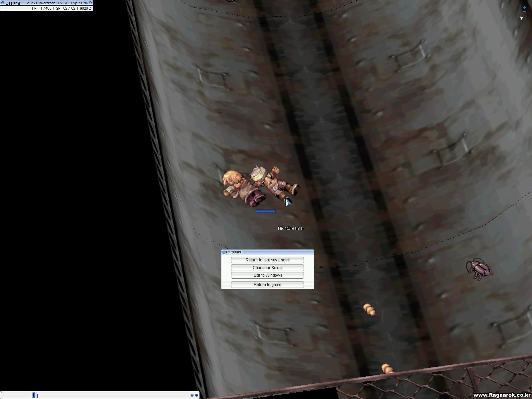Click the cockroach monster sprite
This screenshot has width=532, height=399.
(x=479, y=269)
